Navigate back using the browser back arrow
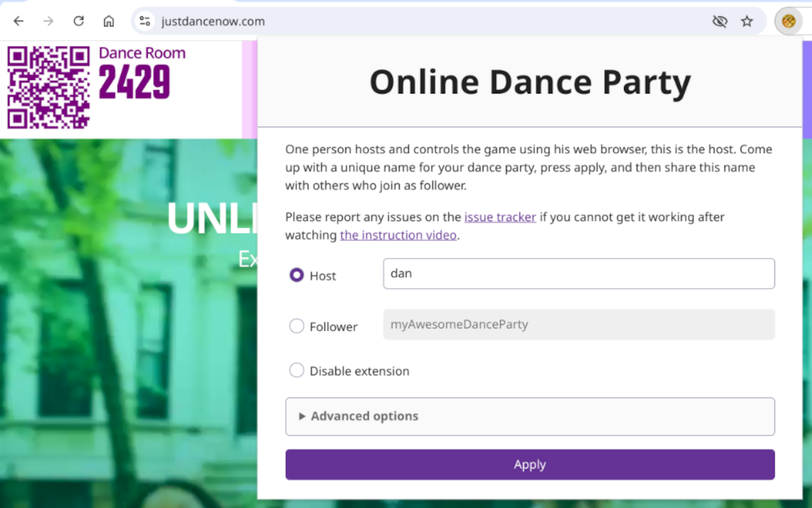812x508 pixels. [18, 20]
